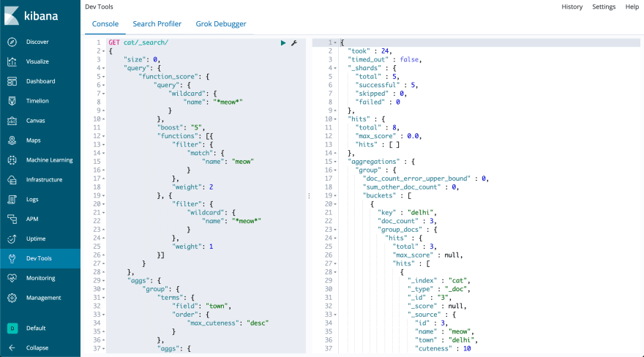644x357 pixels.
Task: Click "sum_other_doc_count" line in response
Action: click(411, 187)
